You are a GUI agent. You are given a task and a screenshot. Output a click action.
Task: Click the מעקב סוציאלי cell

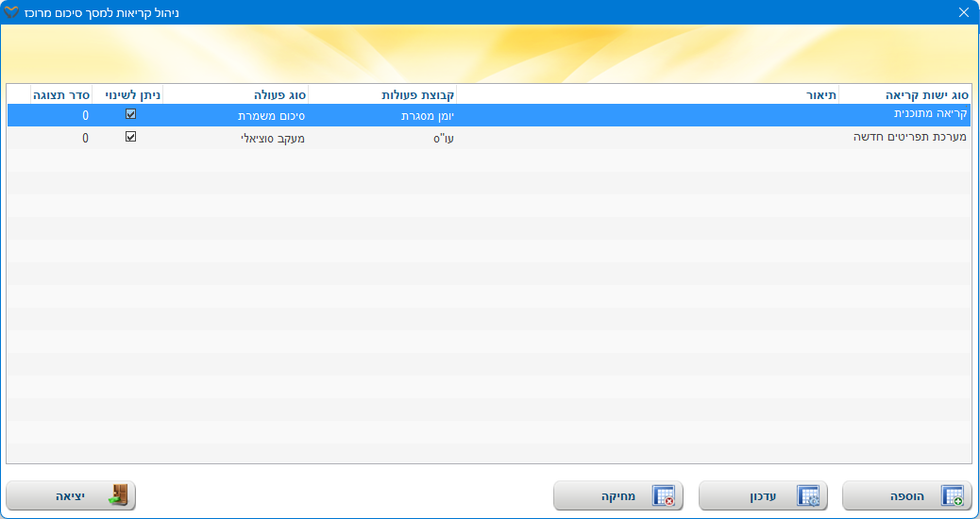coord(270,138)
